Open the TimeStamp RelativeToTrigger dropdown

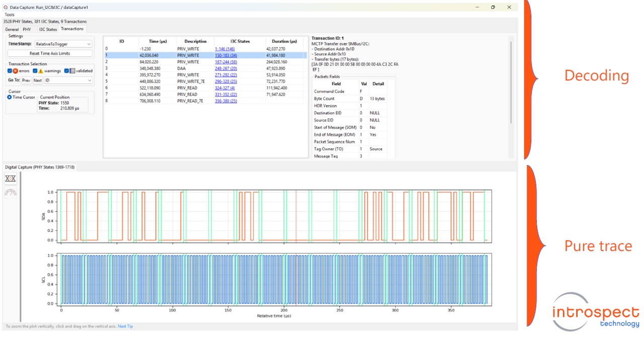click(x=63, y=44)
